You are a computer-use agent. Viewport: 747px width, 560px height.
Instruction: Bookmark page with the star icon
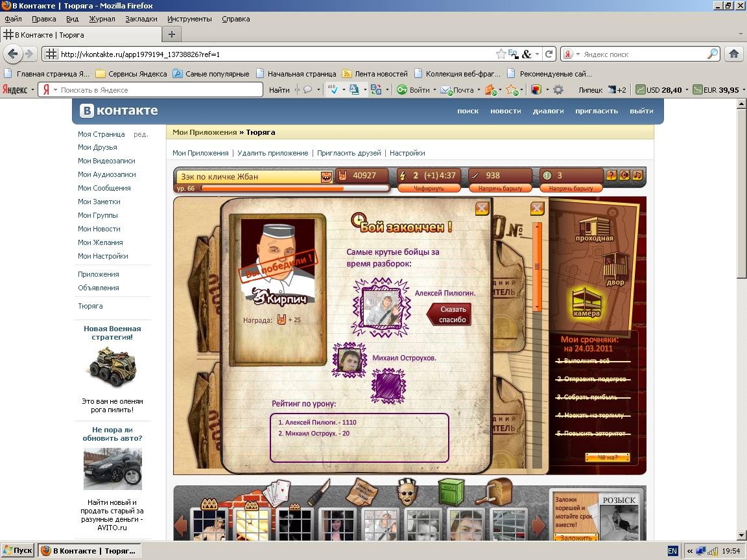(501, 54)
